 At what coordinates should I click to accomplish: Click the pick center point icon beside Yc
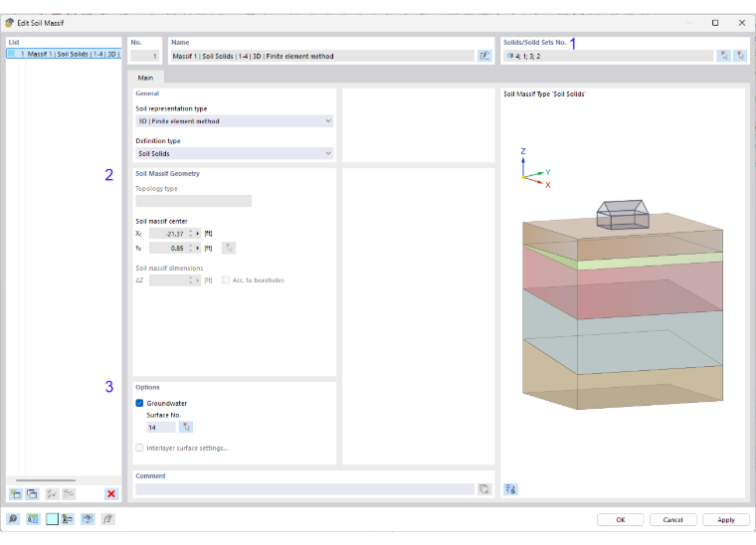229,248
